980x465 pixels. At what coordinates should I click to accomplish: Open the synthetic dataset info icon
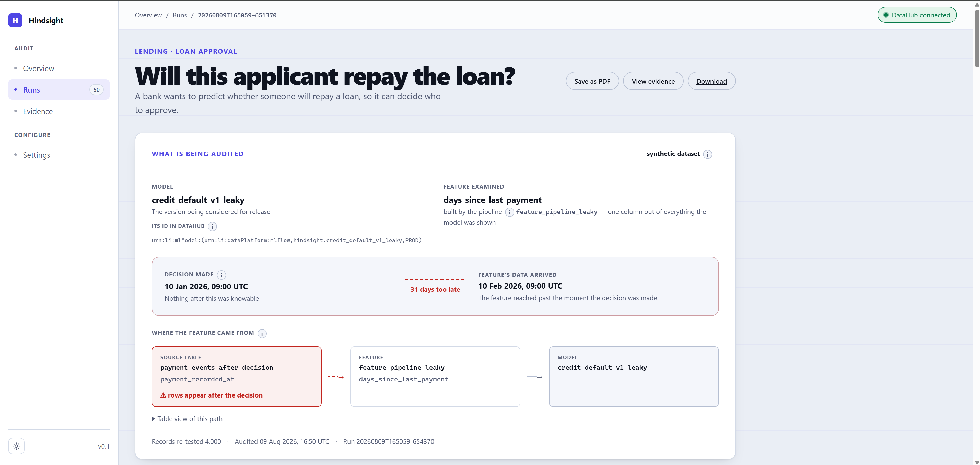707,154
